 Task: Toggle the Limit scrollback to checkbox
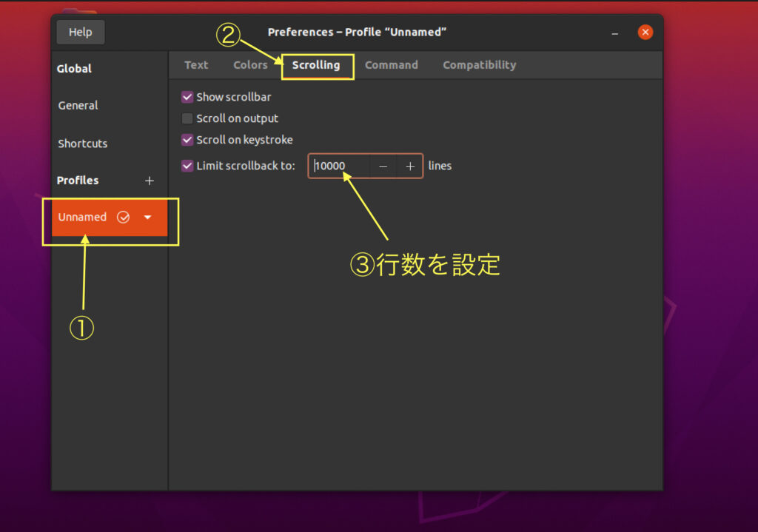tap(187, 166)
